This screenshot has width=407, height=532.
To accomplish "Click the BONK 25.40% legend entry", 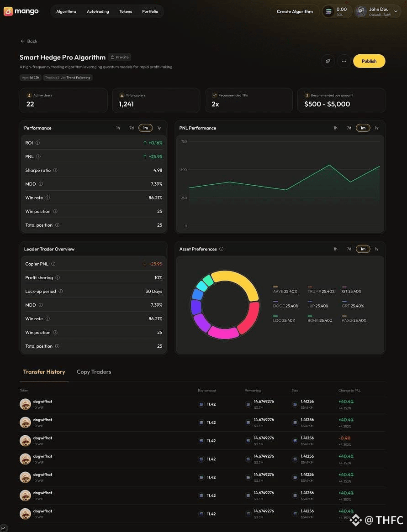I will click(x=320, y=320).
